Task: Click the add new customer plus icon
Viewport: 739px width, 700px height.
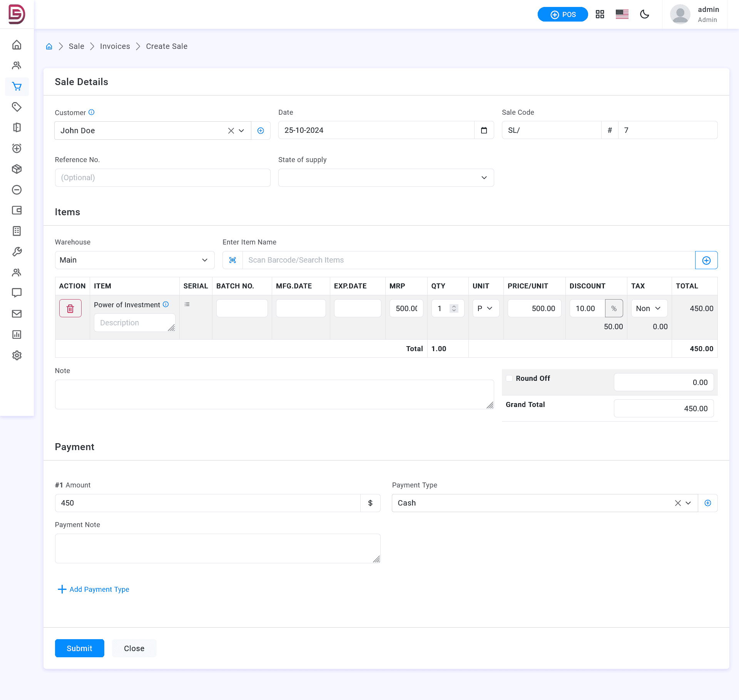Action: 261,131
